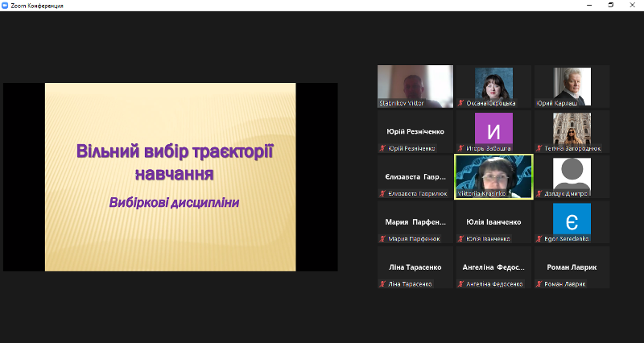Click large centered name 'Юлія Іванченко'
644x343 pixels.
493,221
